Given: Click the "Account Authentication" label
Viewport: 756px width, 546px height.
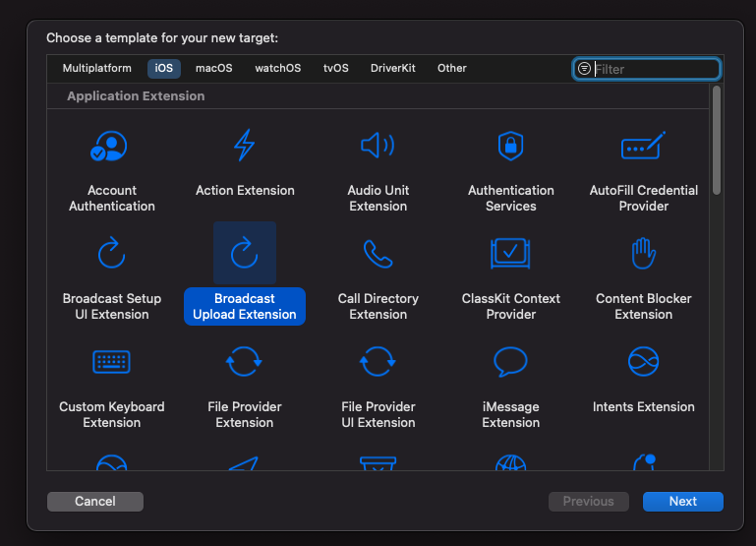Looking at the screenshot, I should 112,199.
